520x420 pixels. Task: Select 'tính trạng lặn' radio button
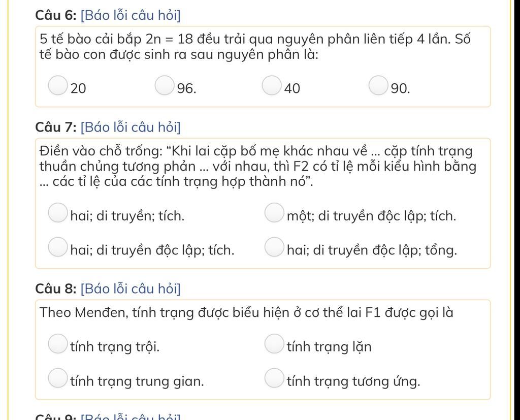(274, 344)
